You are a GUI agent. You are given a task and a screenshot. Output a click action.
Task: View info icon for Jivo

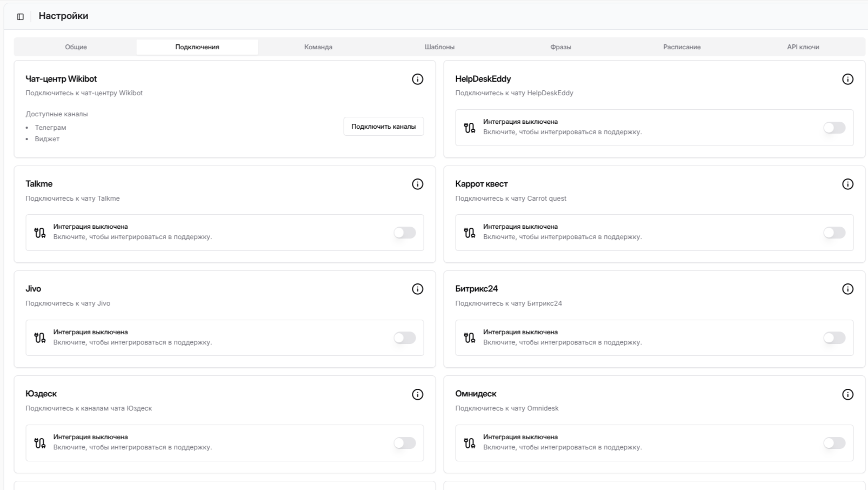(417, 289)
